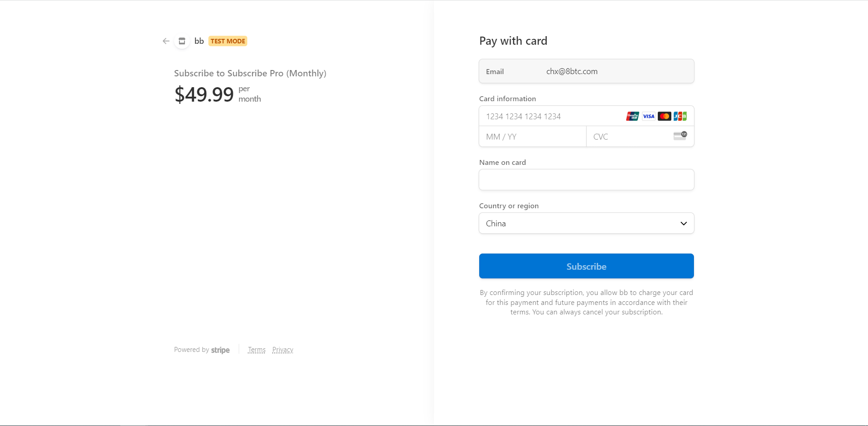Click the back arrow next to bb
This screenshot has height=426, width=868.
[x=166, y=41]
